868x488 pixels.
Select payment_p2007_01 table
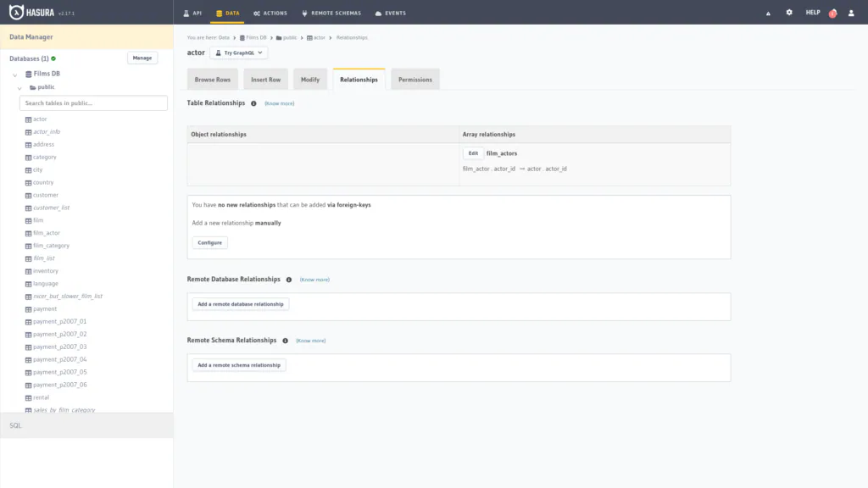(60, 321)
